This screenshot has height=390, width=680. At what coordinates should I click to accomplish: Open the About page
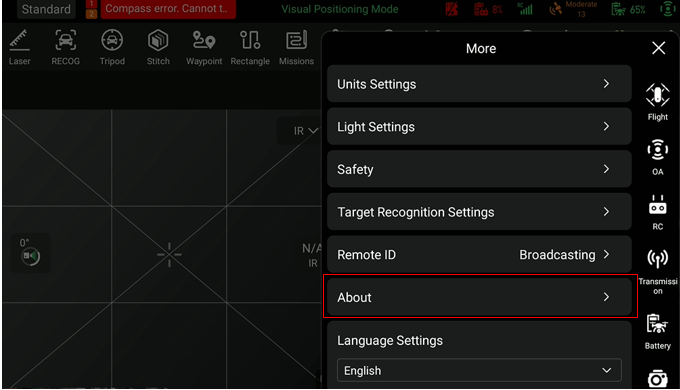coord(479,297)
